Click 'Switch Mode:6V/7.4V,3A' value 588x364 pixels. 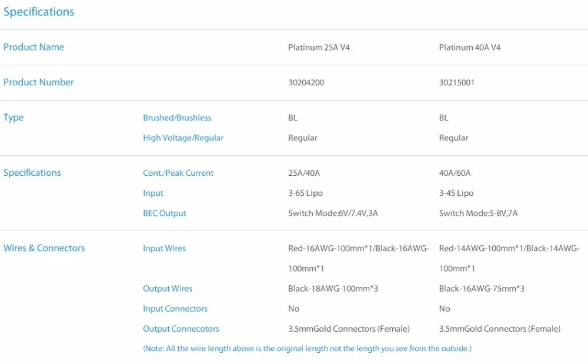pyautogui.click(x=333, y=213)
